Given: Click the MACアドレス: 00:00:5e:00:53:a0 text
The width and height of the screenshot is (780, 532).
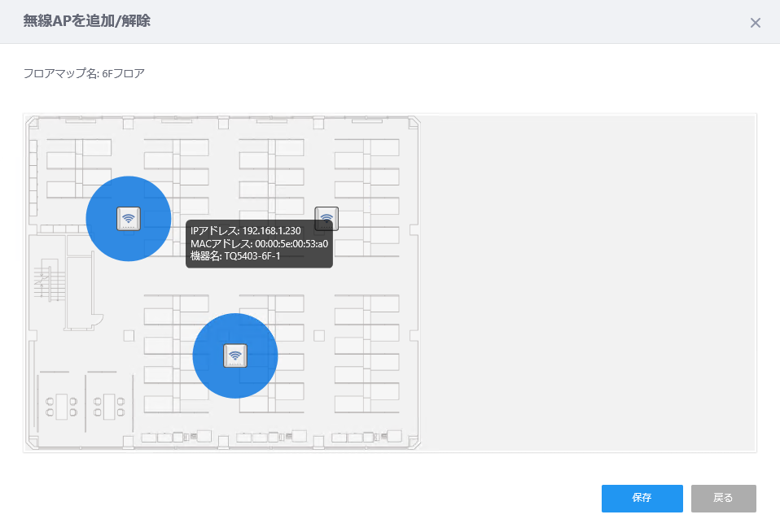Looking at the screenshot, I should [259, 243].
